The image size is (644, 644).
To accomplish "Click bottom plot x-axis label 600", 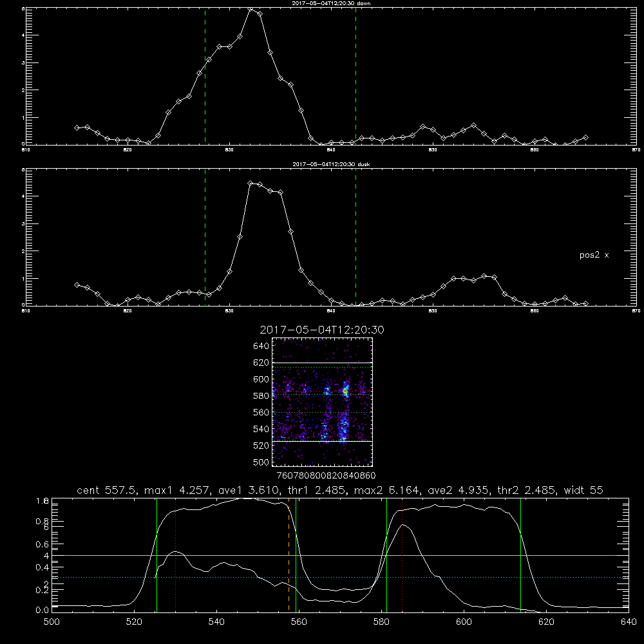I will point(464,622).
